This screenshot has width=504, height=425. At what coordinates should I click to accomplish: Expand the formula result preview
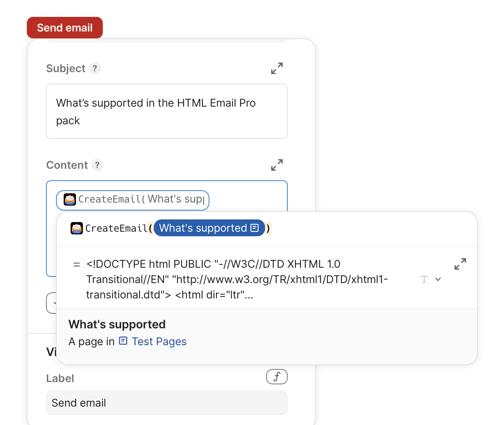(x=460, y=264)
